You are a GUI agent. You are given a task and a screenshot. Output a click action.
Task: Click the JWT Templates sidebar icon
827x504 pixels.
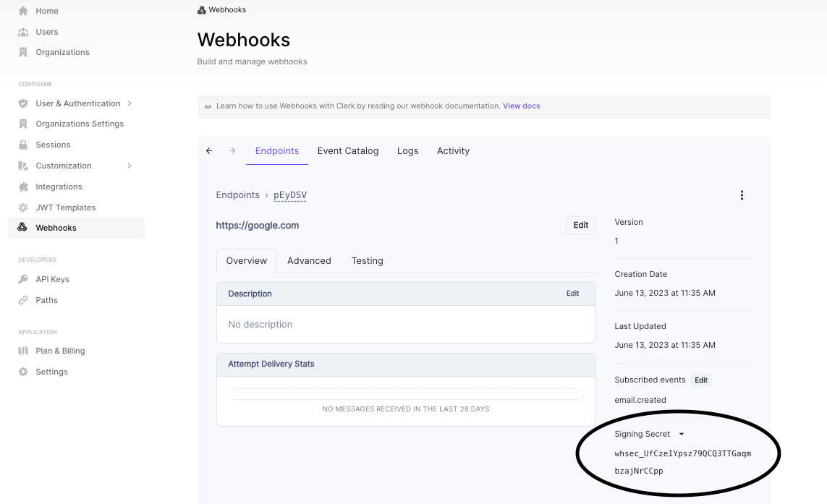22,208
